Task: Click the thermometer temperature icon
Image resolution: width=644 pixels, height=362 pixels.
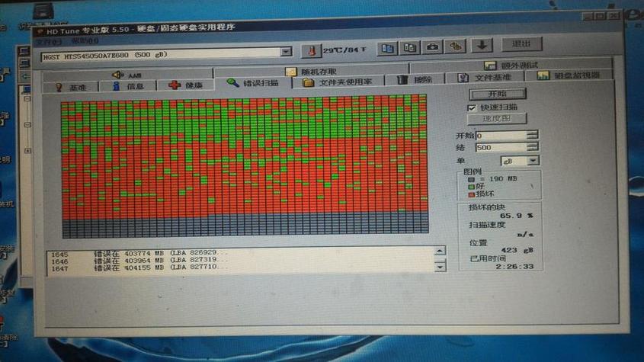Action: click(311, 51)
